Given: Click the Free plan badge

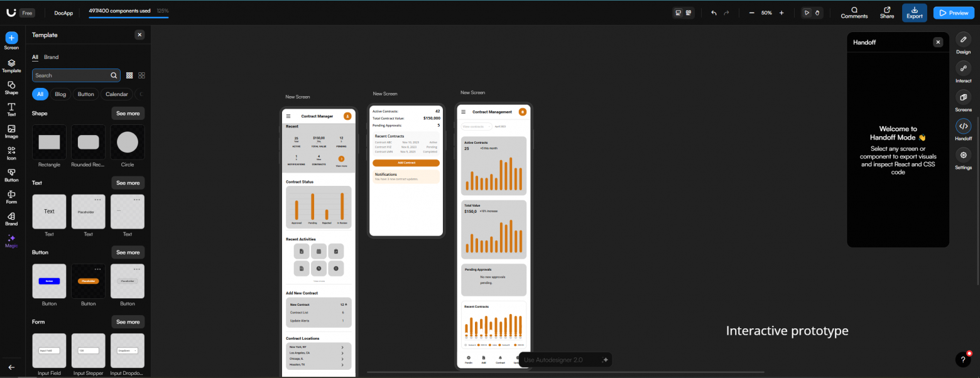Looking at the screenshot, I should point(26,13).
